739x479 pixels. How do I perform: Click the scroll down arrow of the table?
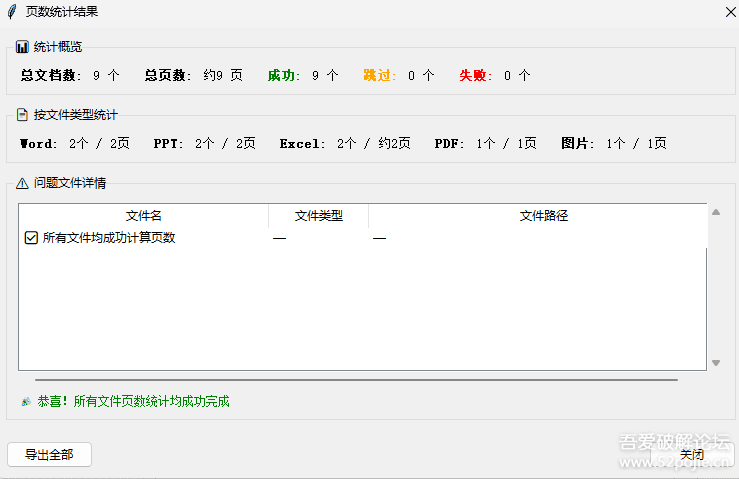tap(715, 363)
